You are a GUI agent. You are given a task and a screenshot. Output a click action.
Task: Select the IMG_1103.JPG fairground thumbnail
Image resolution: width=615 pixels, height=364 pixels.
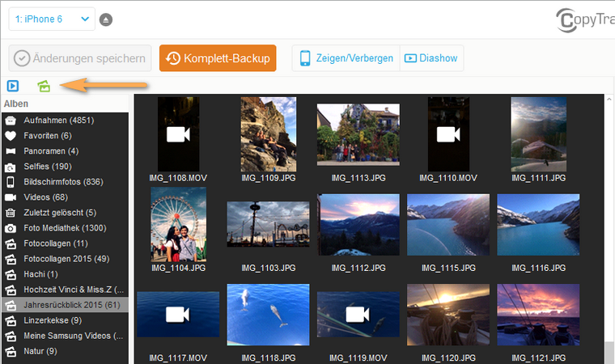coord(269,224)
